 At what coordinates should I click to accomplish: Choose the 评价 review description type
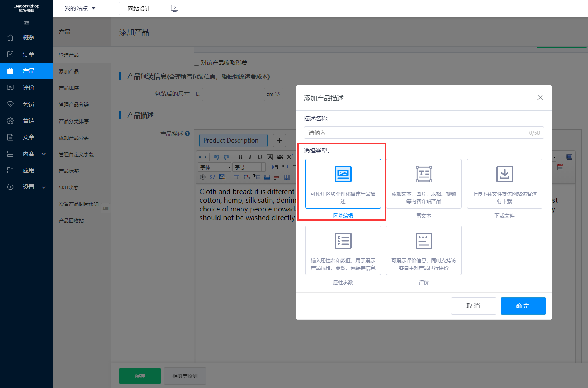424,250
